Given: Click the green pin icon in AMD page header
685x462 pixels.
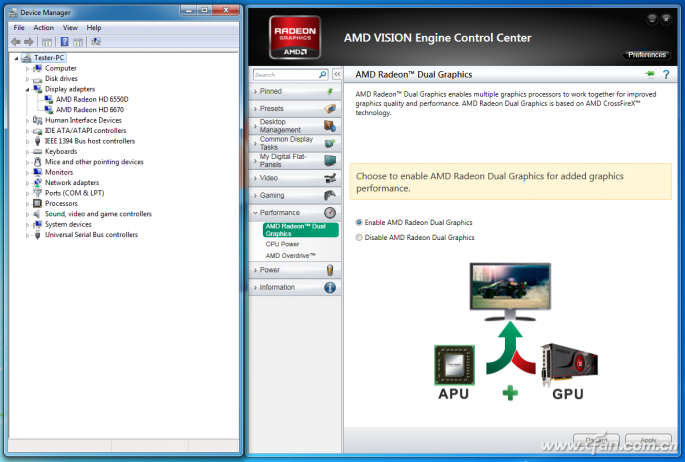Looking at the screenshot, I should pos(650,74).
